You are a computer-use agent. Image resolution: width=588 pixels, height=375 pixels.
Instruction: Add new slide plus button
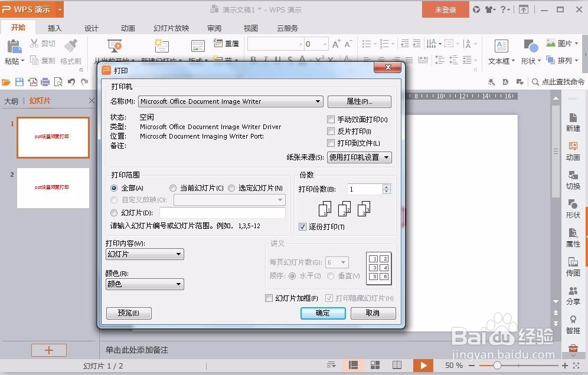tap(49, 350)
